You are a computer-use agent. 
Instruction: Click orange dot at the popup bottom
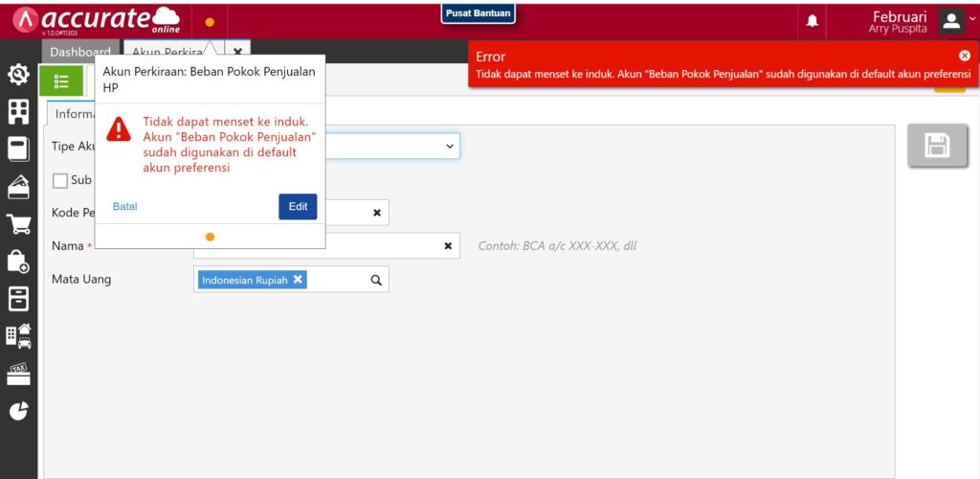(210, 237)
